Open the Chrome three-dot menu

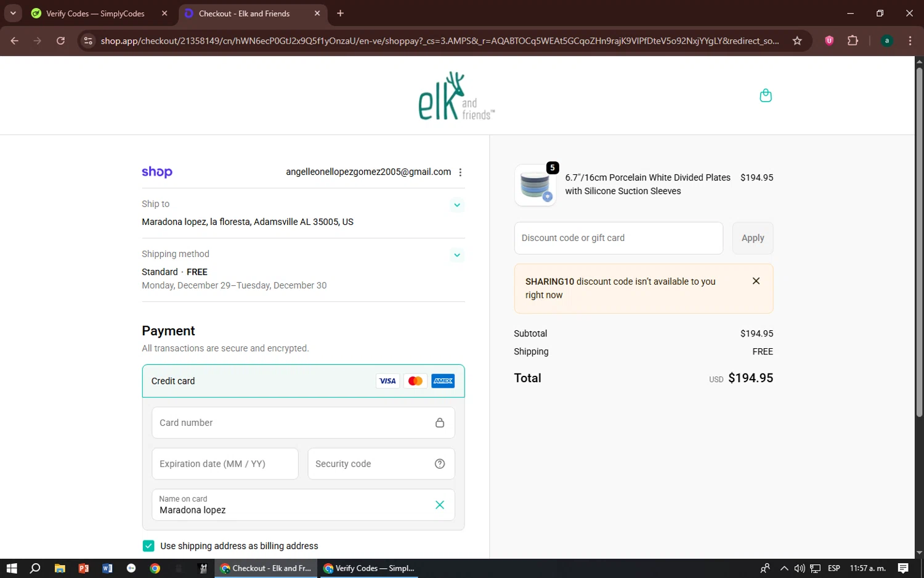coord(910,41)
